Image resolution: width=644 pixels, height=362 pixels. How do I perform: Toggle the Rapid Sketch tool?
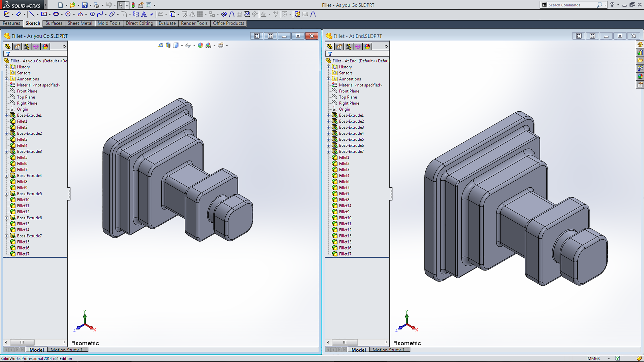(297, 14)
